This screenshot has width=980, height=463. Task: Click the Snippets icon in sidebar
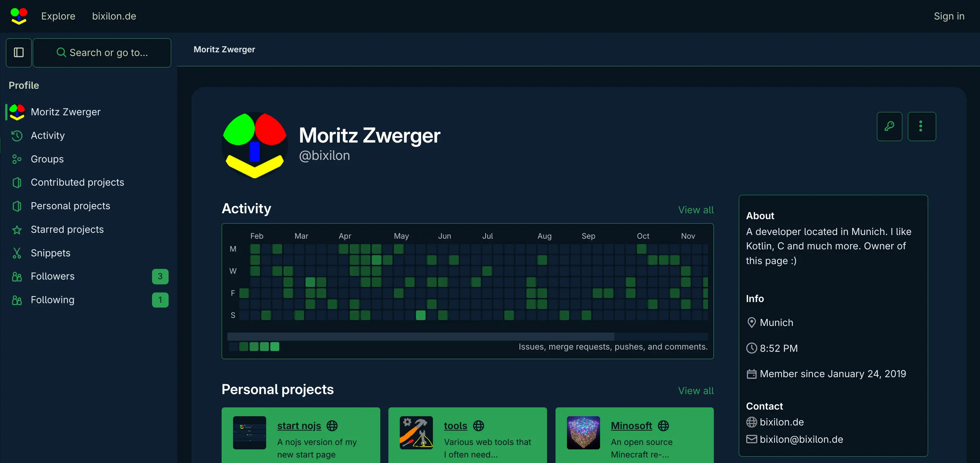tap(17, 253)
